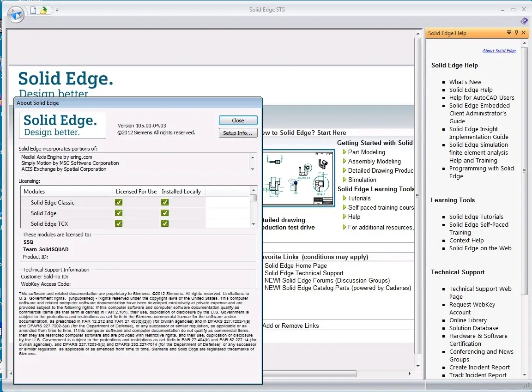This screenshot has height=392, width=532.
Task: Click the green arrow beside Self-paced training courses
Action: [345, 207]
